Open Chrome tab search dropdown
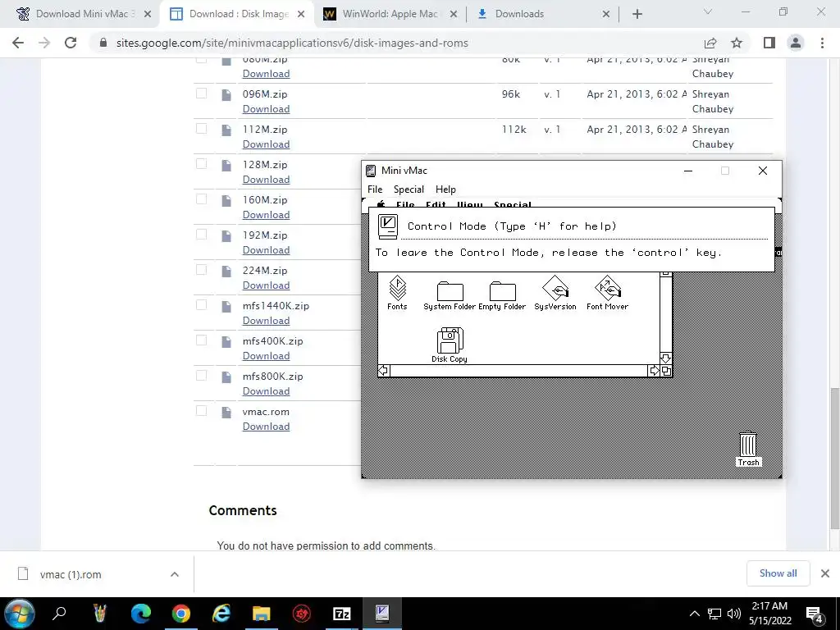Viewport: 840px width, 630px height. tap(708, 11)
